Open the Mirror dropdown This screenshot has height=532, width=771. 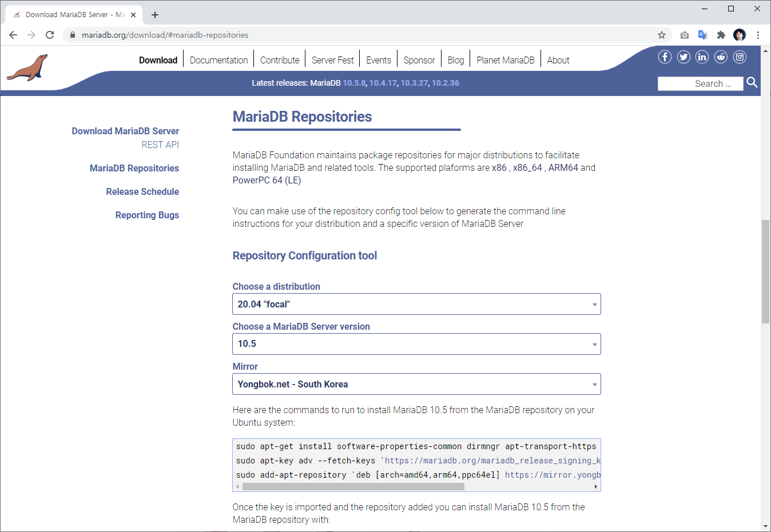click(x=416, y=384)
